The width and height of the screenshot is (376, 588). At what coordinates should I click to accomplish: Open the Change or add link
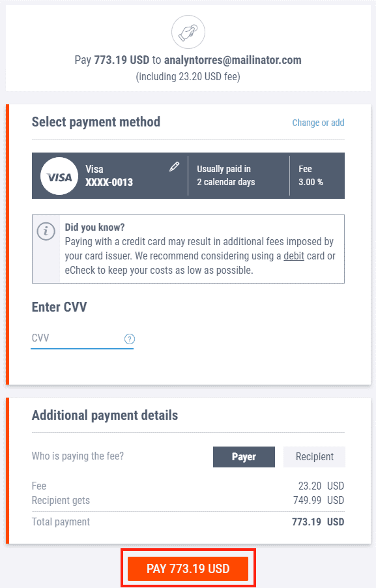pyautogui.click(x=318, y=123)
